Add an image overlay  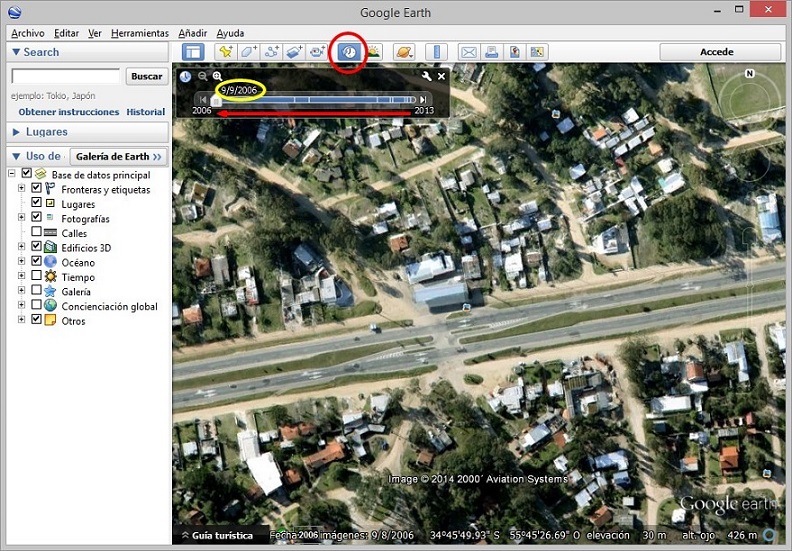point(294,52)
